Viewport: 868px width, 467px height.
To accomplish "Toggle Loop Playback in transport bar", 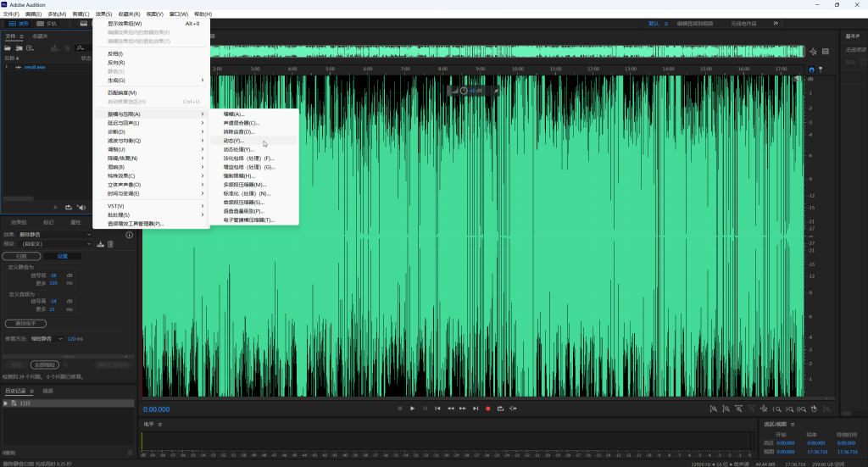I will click(x=500, y=409).
